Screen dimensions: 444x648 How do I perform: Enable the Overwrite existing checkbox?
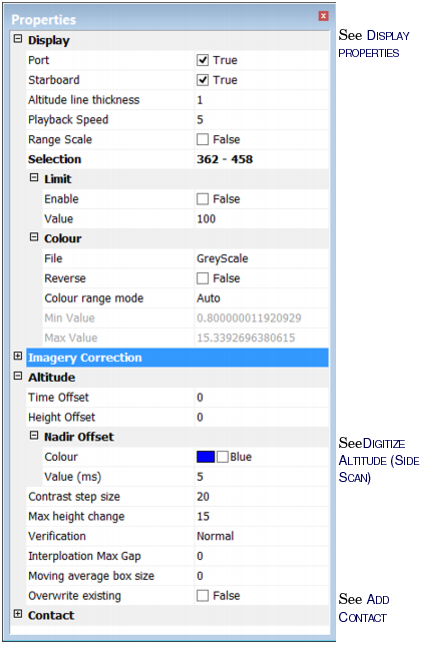point(203,596)
